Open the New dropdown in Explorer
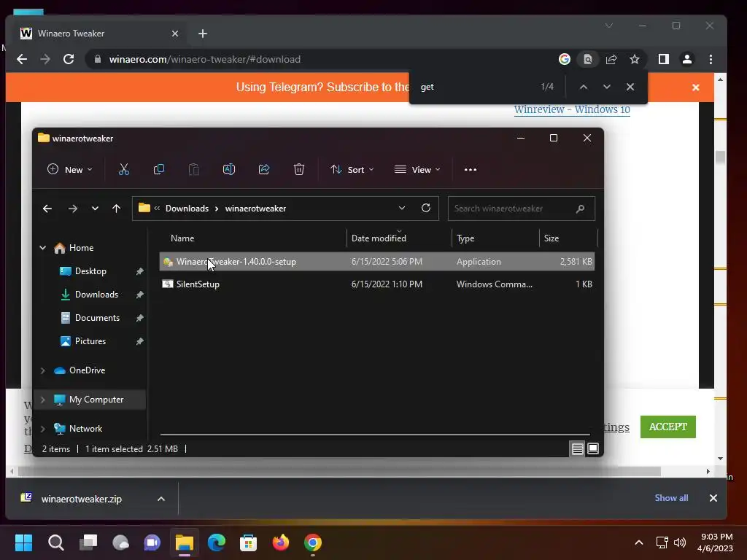 pyautogui.click(x=70, y=169)
